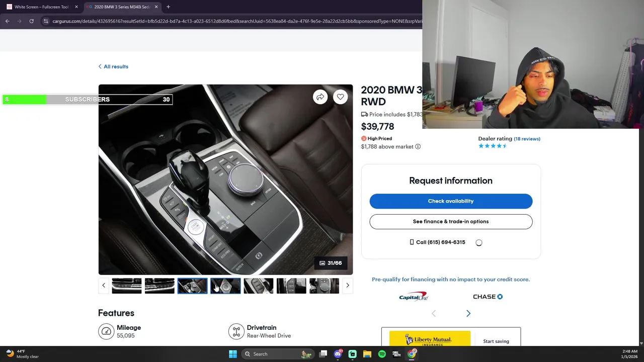Show previous gallery thumbnails
Image resolution: width=644 pixels, height=362 pixels.
click(104, 285)
